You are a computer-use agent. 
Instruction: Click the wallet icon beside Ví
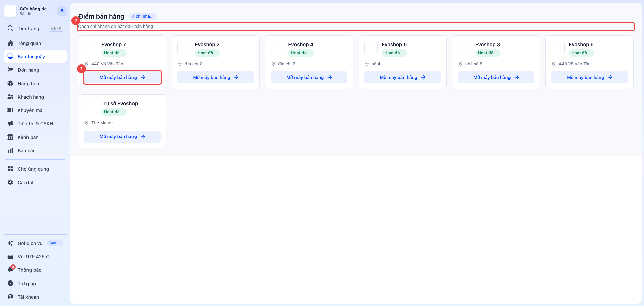click(x=10, y=256)
